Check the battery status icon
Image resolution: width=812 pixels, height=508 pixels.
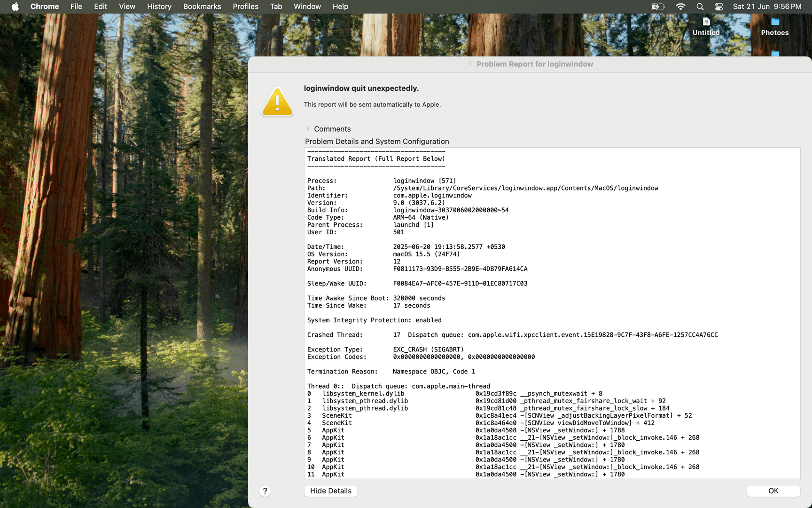[x=657, y=7]
